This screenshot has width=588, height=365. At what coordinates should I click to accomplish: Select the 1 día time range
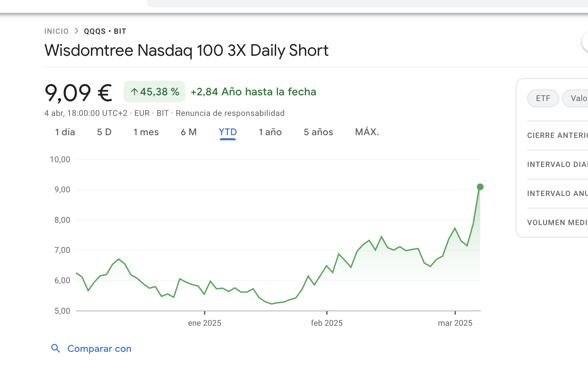[x=65, y=132]
